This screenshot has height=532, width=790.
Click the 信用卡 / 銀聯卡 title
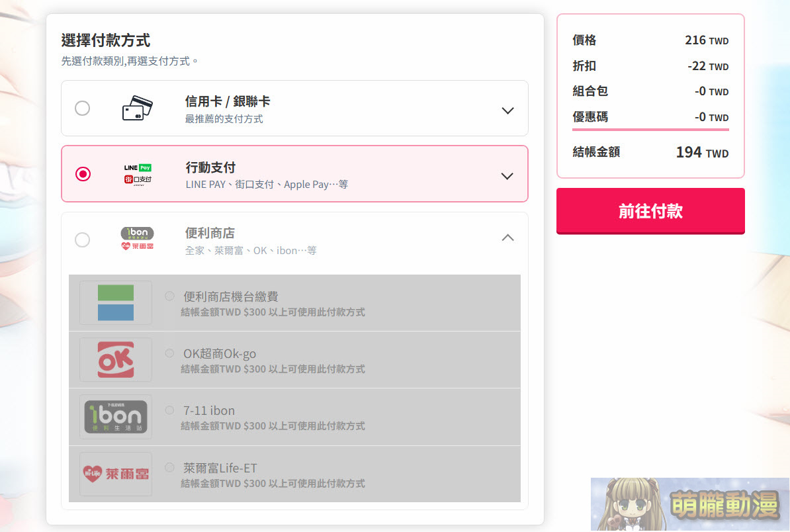[228, 101]
